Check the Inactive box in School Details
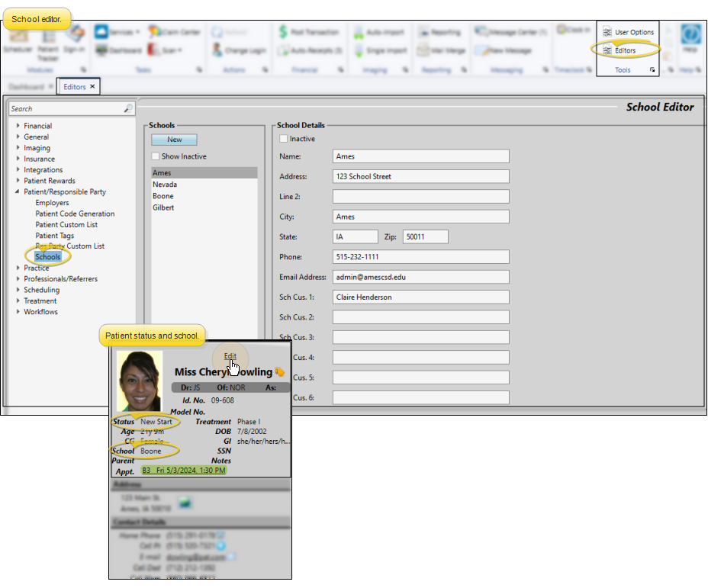The height and width of the screenshot is (588, 708). (284, 139)
